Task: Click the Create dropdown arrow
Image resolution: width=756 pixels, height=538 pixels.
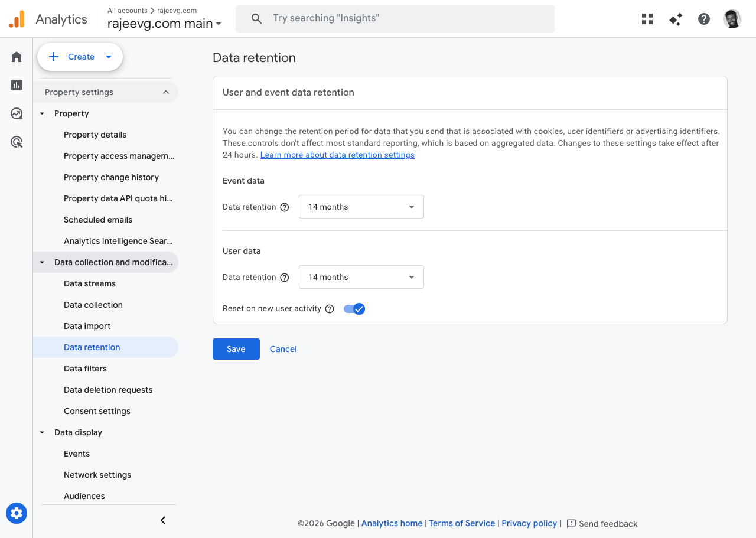Action: point(109,57)
